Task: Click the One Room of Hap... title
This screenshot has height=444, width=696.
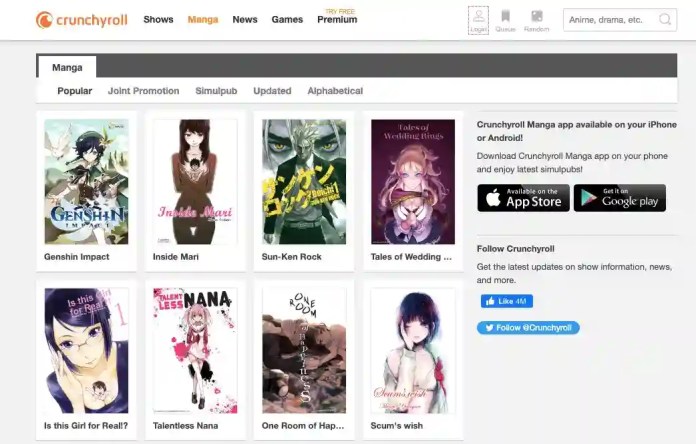Action: (303, 425)
